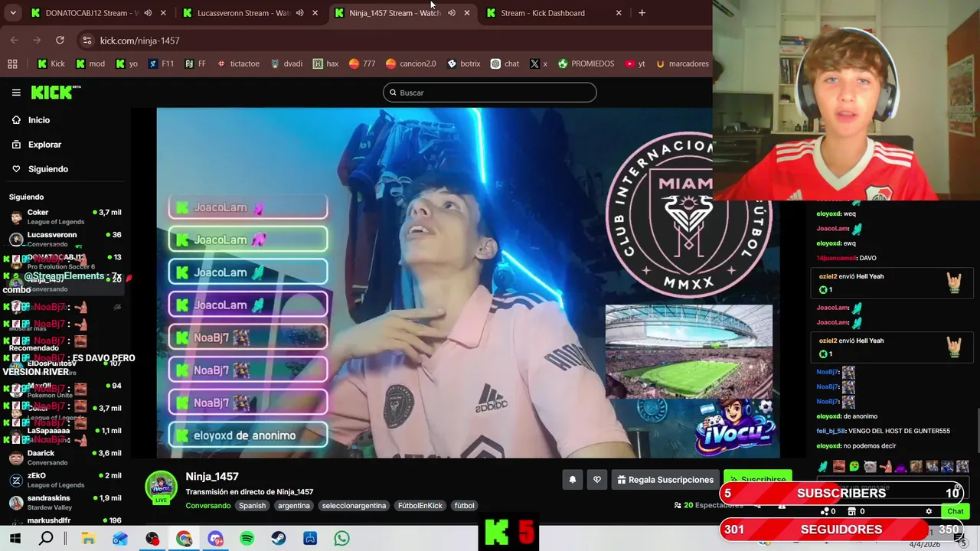Screen dimensions: 980x551
Task: Open Lucassveronn channel in sidebar
Action: [65, 239]
